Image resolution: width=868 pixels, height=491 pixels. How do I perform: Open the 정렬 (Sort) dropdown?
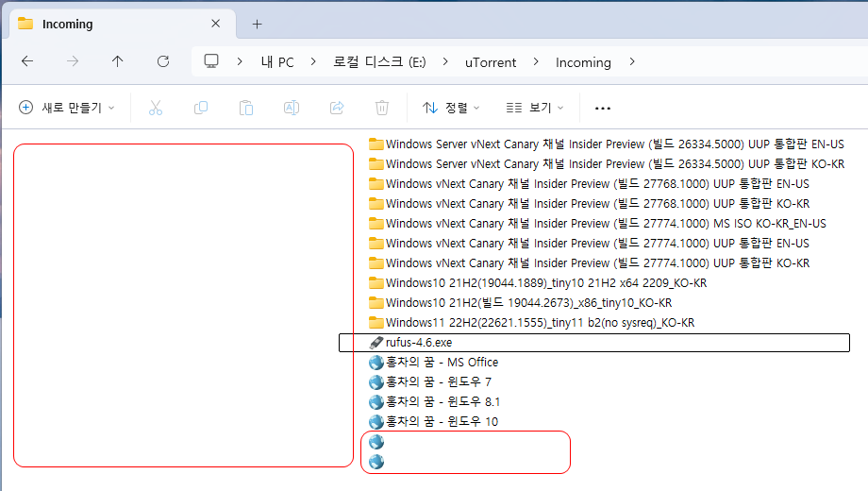pyautogui.click(x=451, y=108)
